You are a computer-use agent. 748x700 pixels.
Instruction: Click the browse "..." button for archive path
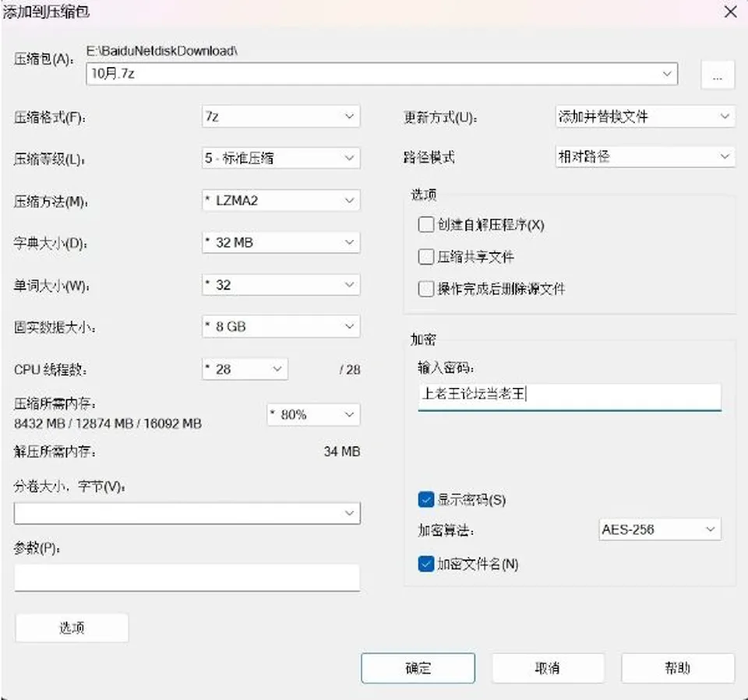tap(718, 76)
